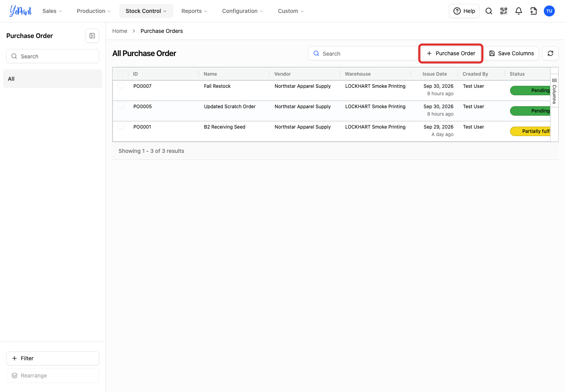This screenshot has width=565, height=392.
Task: Focus the All Purchase Order search box
Action: pos(363,53)
